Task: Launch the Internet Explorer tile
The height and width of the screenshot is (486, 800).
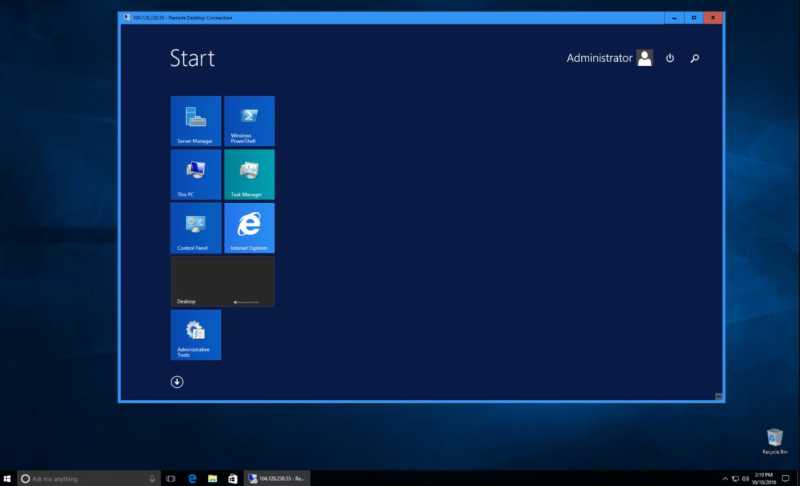Action: point(249,228)
